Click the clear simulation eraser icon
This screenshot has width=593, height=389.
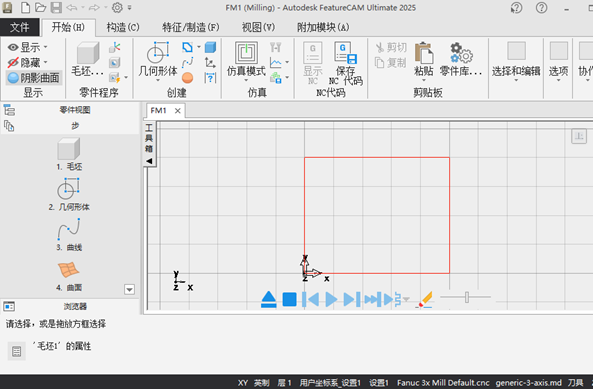(425, 299)
